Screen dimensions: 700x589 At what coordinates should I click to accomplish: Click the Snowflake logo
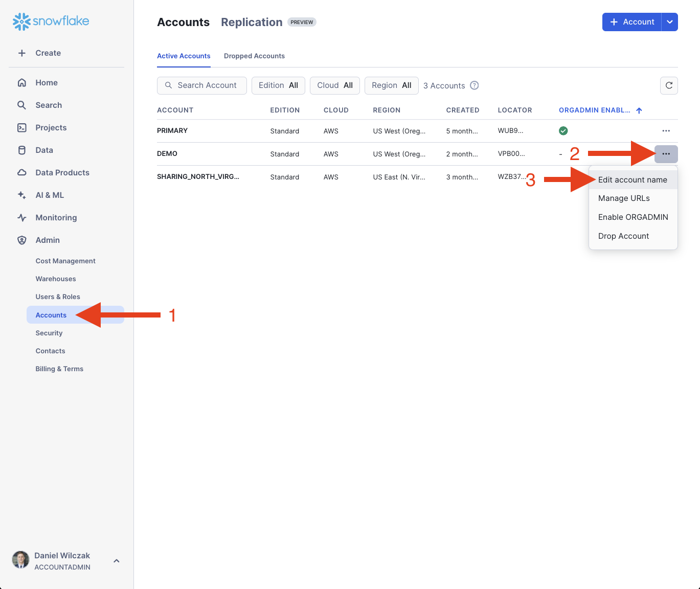(x=51, y=21)
